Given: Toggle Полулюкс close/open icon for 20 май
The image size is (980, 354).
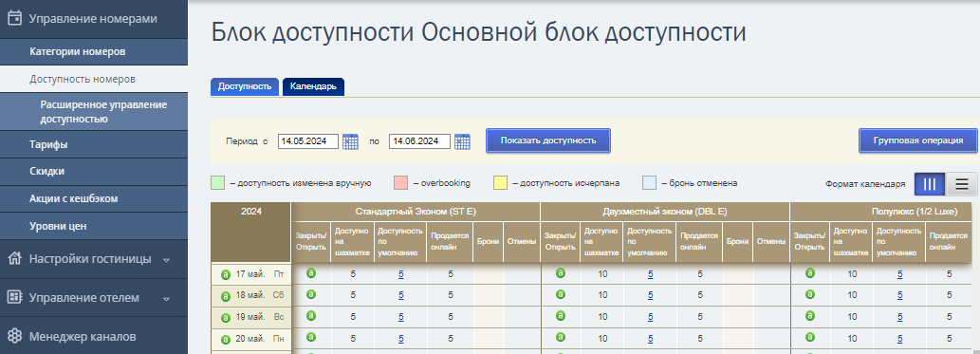Looking at the screenshot, I should [810, 337].
